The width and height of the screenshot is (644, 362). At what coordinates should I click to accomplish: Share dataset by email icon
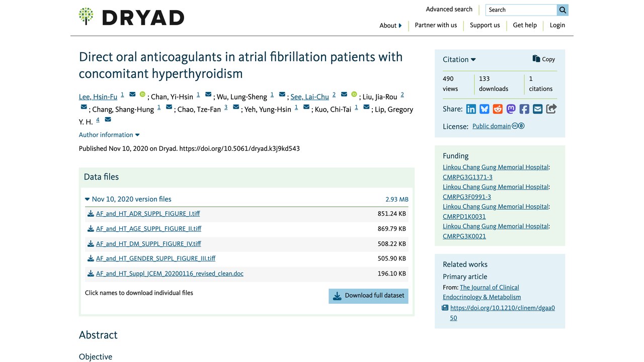tap(538, 109)
